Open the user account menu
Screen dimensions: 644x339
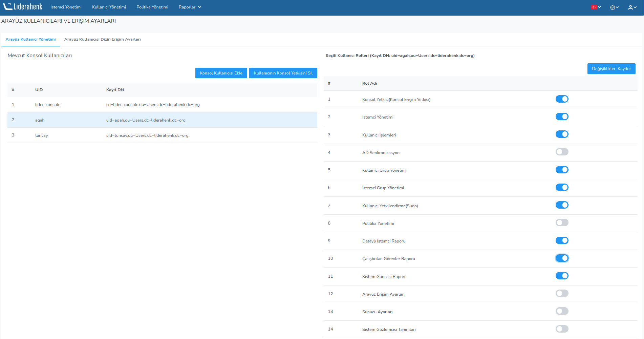coord(632,7)
